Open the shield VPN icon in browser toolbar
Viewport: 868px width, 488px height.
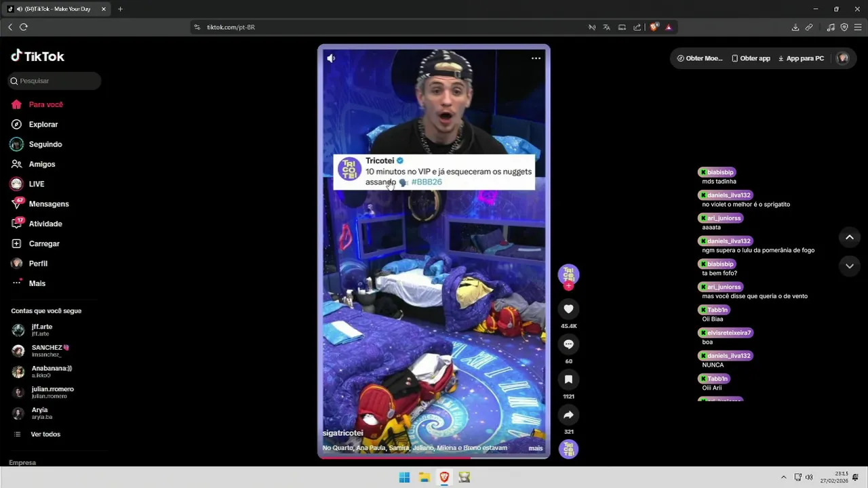click(844, 27)
